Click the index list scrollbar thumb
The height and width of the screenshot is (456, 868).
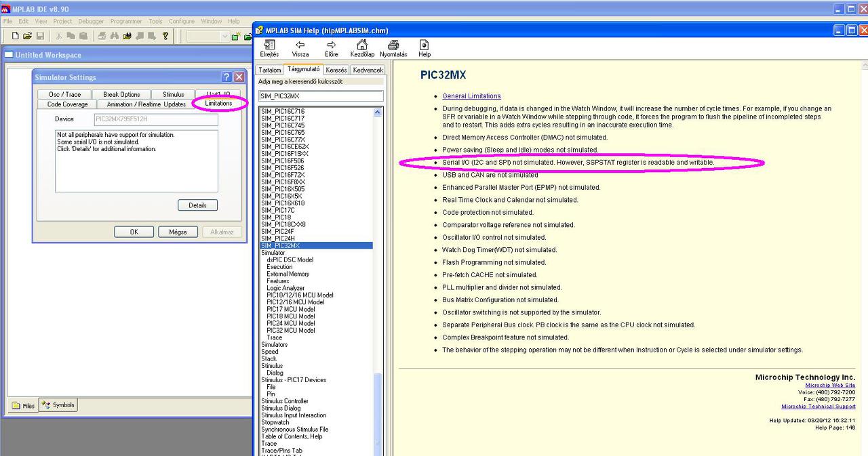pos(378,414)
